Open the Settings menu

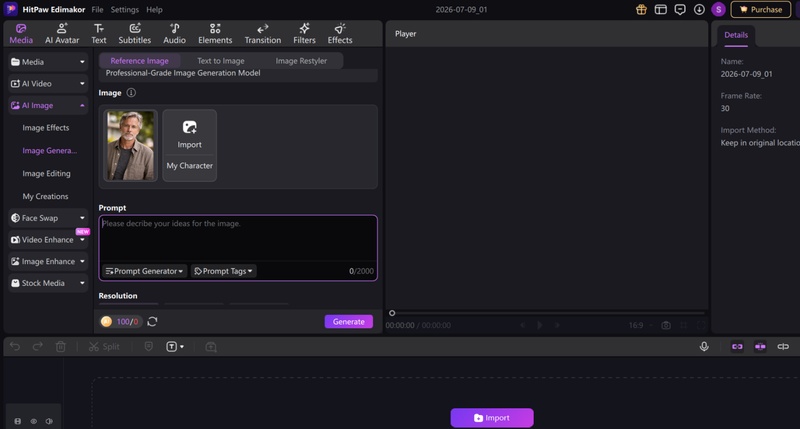124,9
